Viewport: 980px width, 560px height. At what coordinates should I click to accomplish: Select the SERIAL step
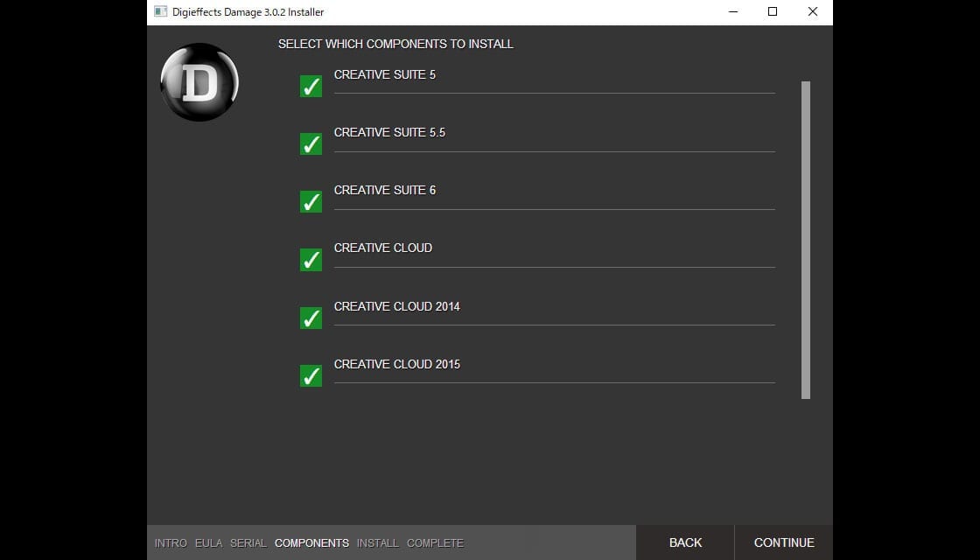click(x=248, y=543)
